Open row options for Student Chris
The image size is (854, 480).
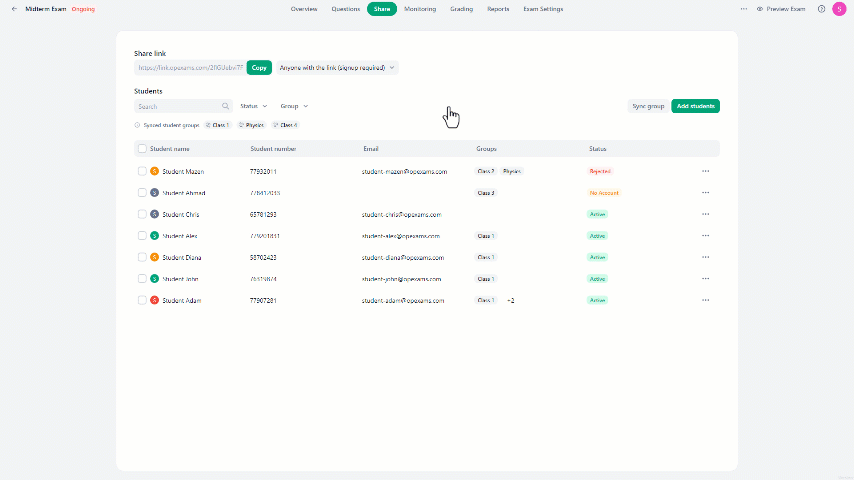[705, 214]
